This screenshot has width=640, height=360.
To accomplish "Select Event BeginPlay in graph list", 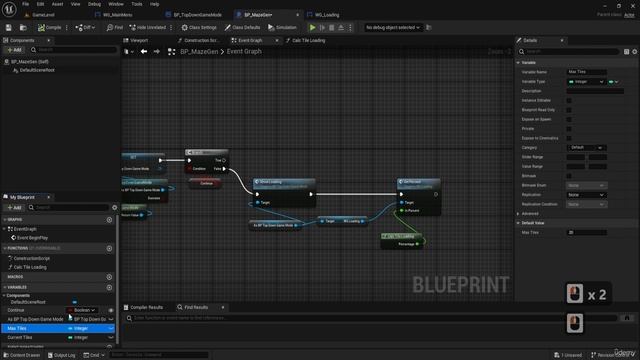I will click(32, 238).
